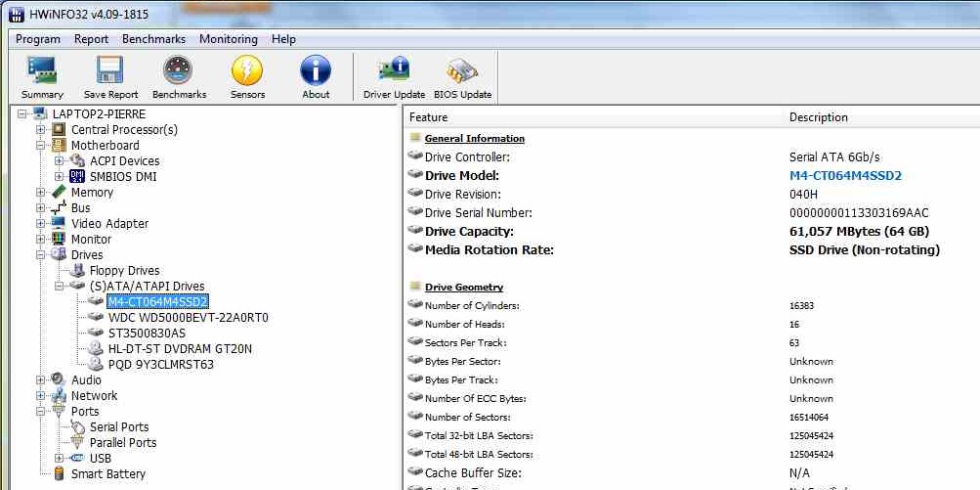This screenshot has width=980, height=490.
Task: Click the About info icon
Action: (316, 70)
